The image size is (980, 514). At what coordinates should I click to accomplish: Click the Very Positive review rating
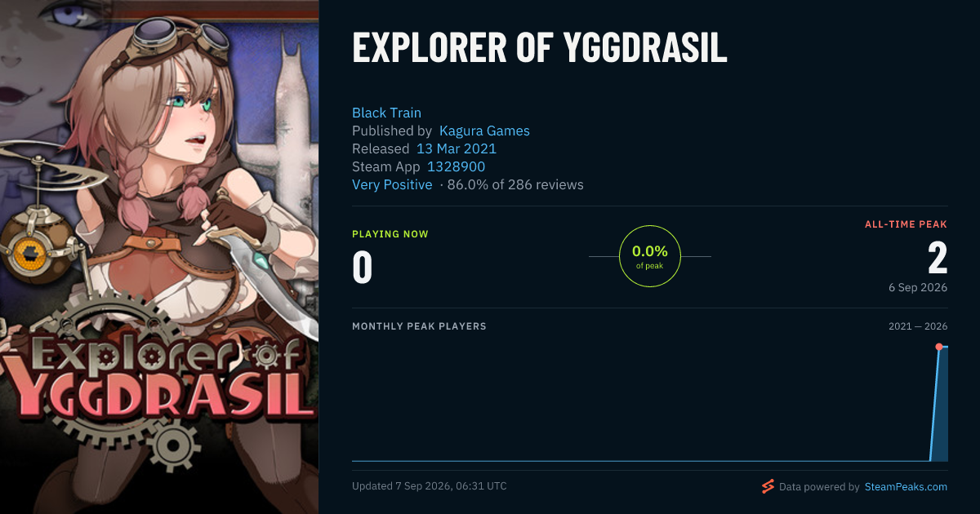pyautogui.click(x=392, y=184)
